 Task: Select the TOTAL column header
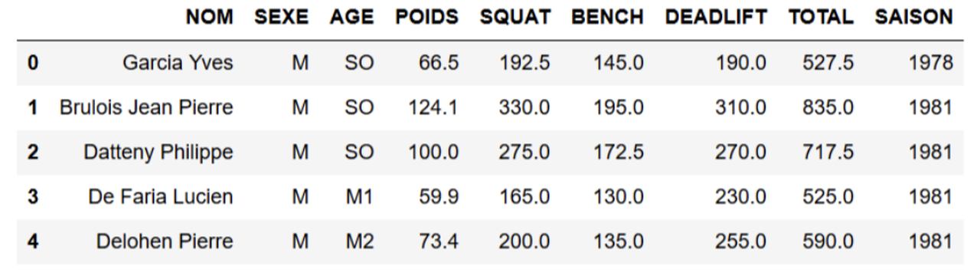pyautogui.click(x=821, y=17)
